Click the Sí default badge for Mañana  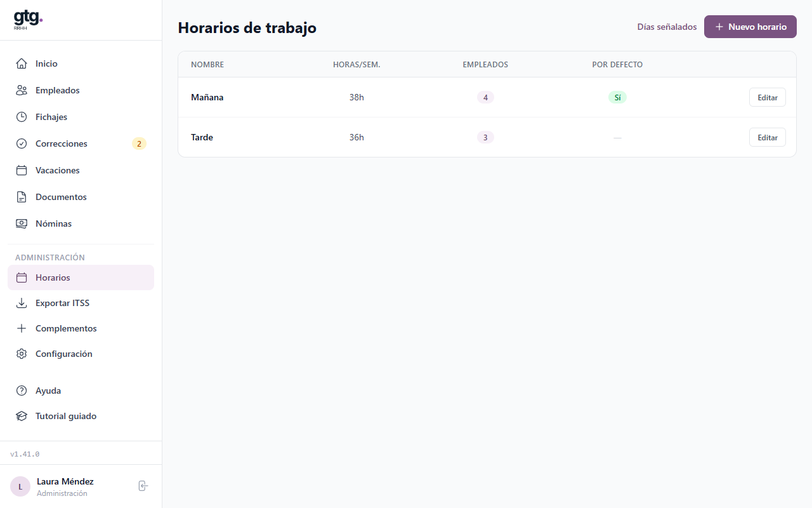[617, 97]
